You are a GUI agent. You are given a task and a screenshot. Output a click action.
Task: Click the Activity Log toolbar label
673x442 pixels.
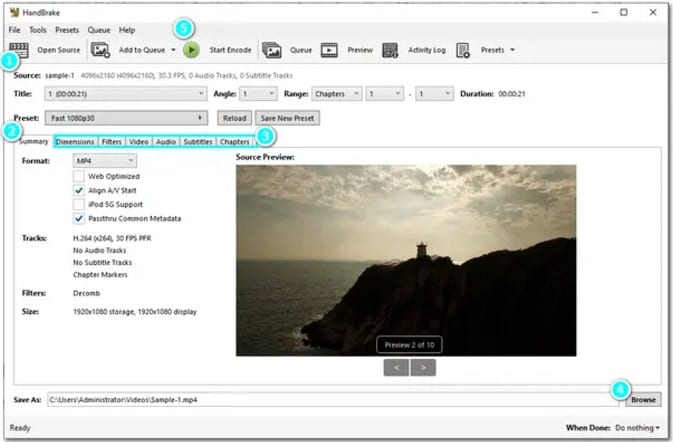coord(427,50)
